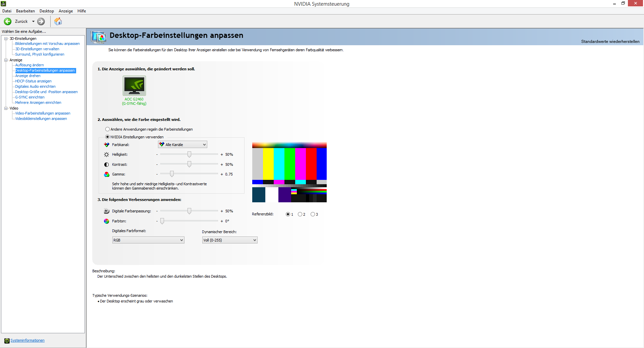This screenshot has width=644, height=348.
Task: Click the Digitale Farbanpassung minus sign
Action: click(157, 211)
